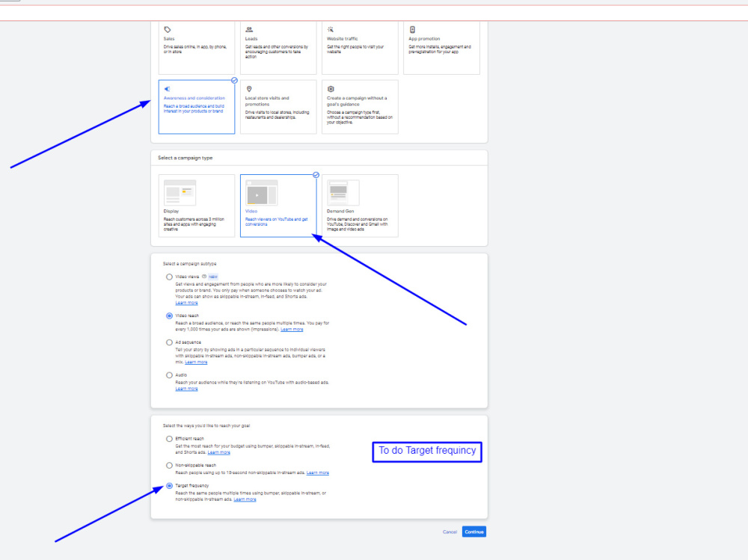The image size is (748, 560).
Task: Choose the Audio subtype radio button
Action: (x=169, y=375)
